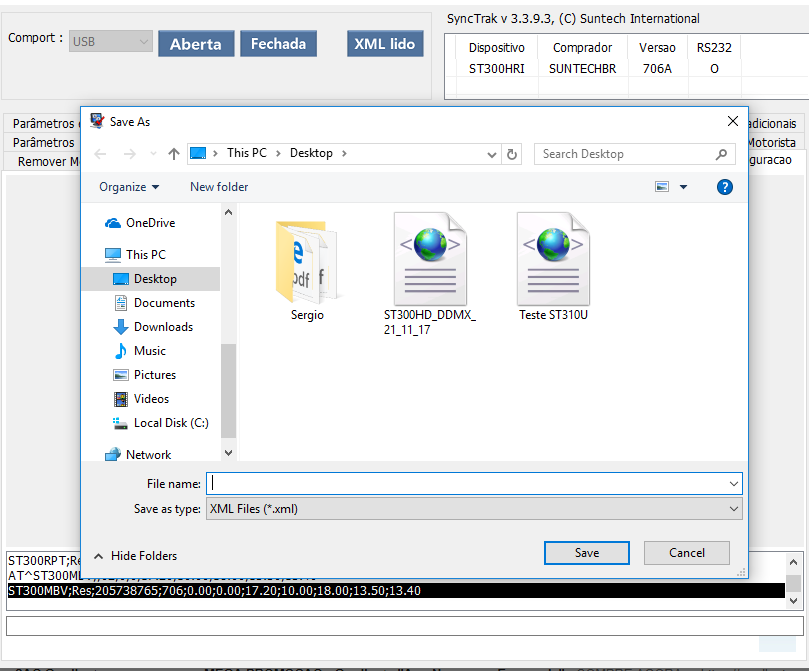Select Desktop in the navigation pane
The width and height of the screenshot is (809, 671).
tap(151, 279)
